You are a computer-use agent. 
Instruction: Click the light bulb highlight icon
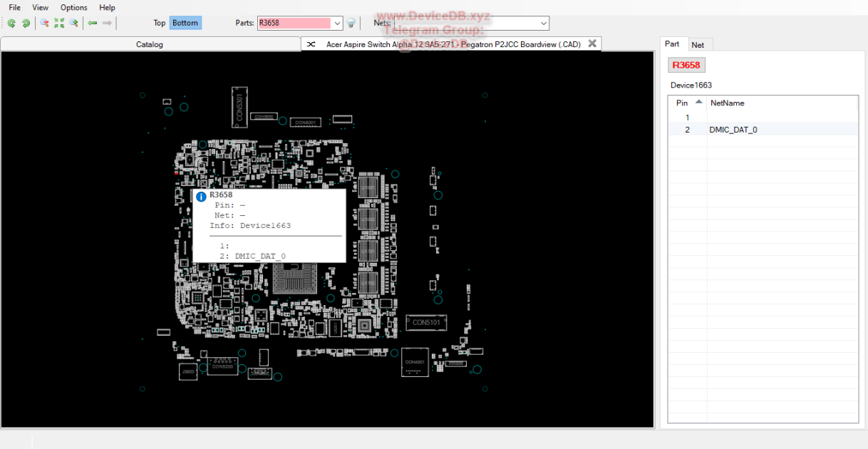pyautogui.click(x=351, y=23)
